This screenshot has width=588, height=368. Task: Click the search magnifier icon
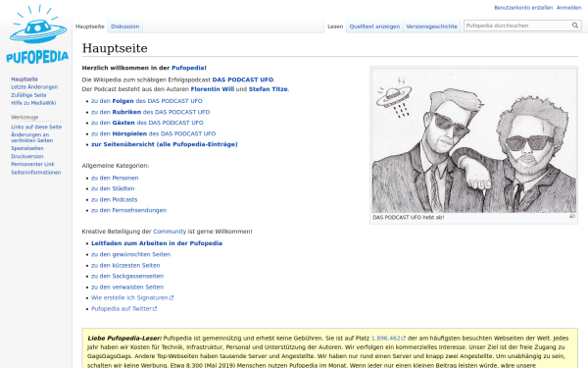[575, 26]
